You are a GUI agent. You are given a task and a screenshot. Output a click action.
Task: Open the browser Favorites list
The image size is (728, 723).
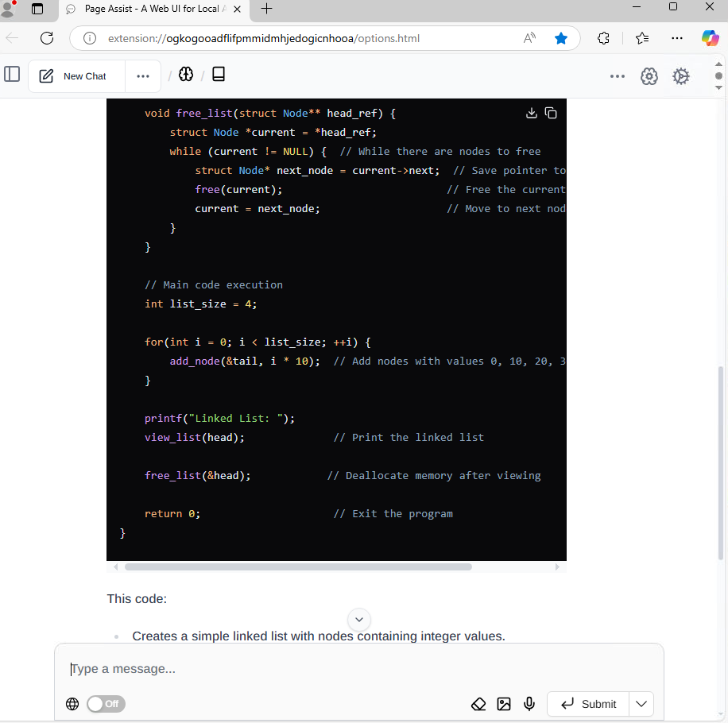[642, 38]
